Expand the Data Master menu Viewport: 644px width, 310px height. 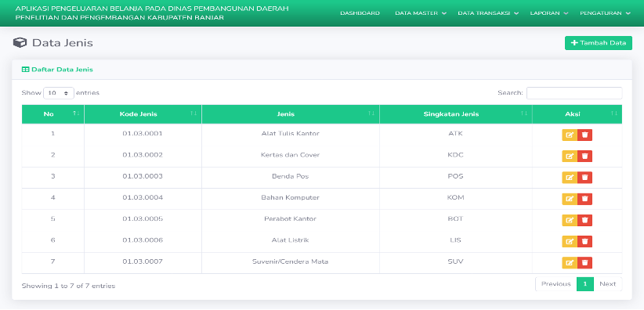[421, 13]
